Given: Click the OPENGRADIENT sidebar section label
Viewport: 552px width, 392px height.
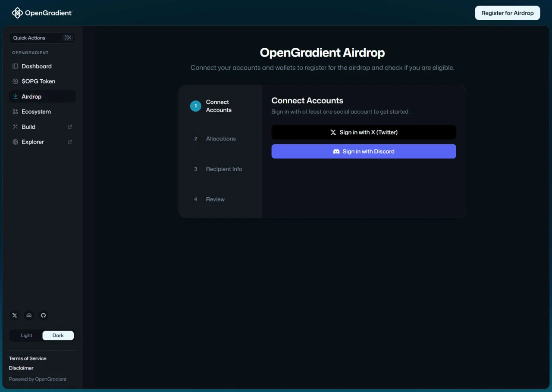Looking at the screenshot, I should (30, 53).
